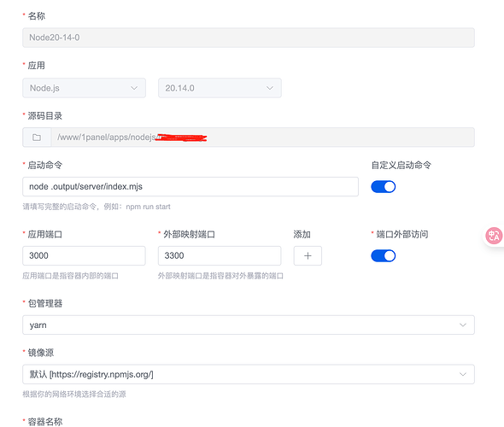Click the Node20-14-0 name field
Screen dimensions: 504x427
point(249,38)
